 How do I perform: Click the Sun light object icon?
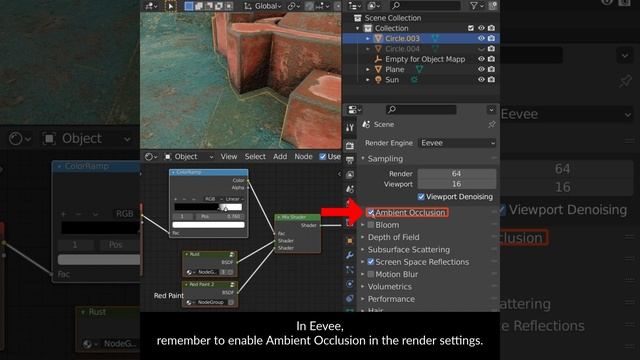point(378,80)
